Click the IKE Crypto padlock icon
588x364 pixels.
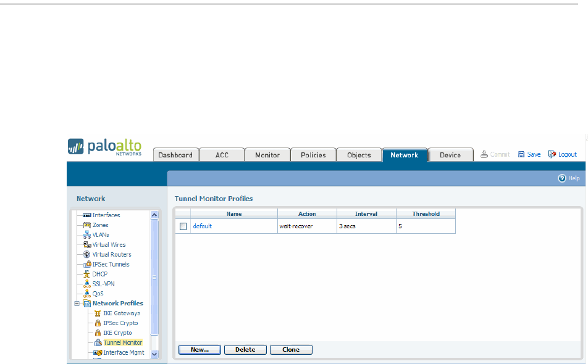click(98, 333)
